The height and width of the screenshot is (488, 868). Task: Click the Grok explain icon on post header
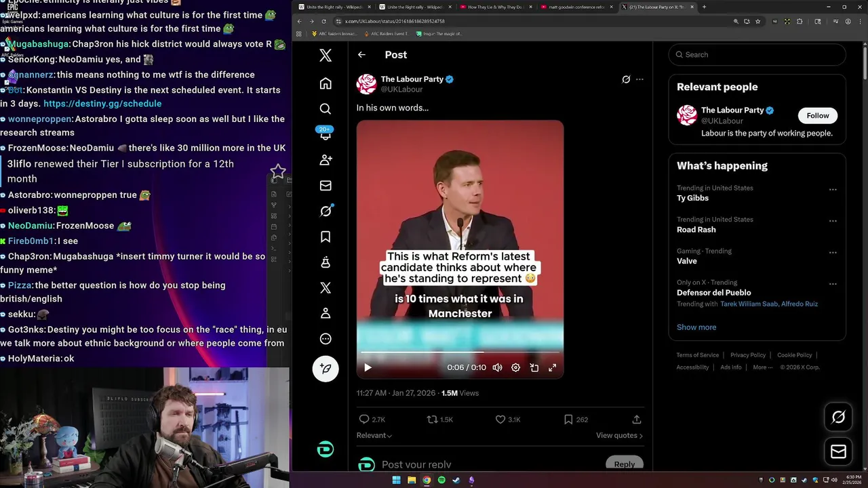click(x=626, y=79)
